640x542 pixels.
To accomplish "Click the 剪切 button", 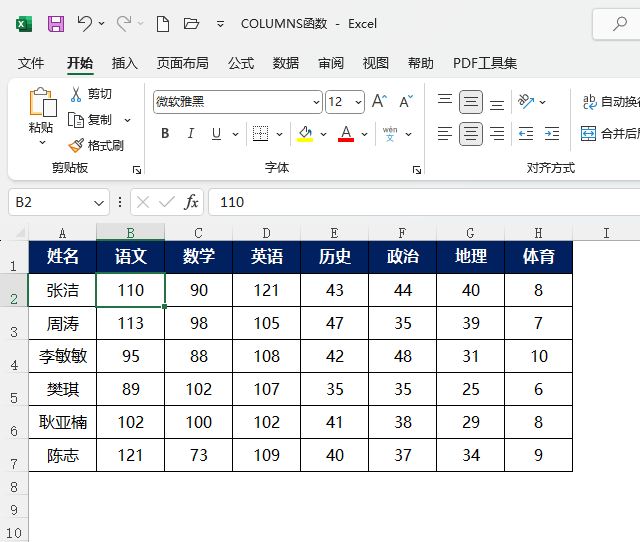I will [x=91, y=94].
